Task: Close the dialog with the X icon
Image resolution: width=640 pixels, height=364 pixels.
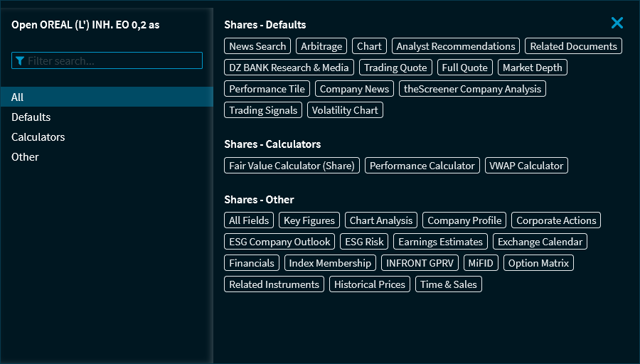Action: tap(617, 23)
